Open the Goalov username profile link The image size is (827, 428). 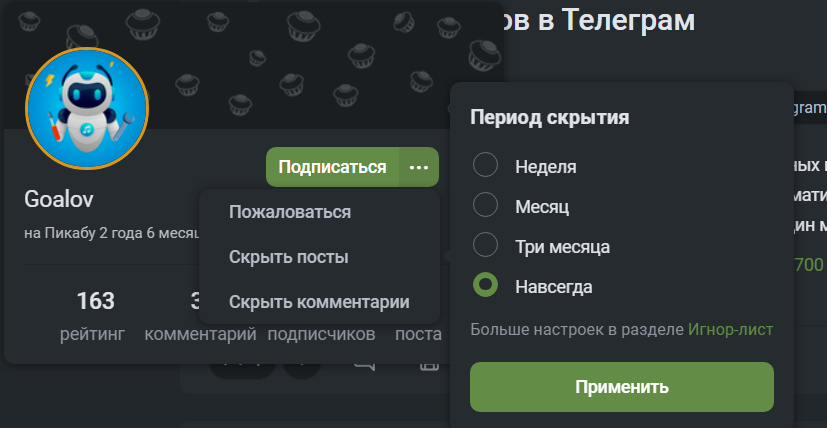59,199
